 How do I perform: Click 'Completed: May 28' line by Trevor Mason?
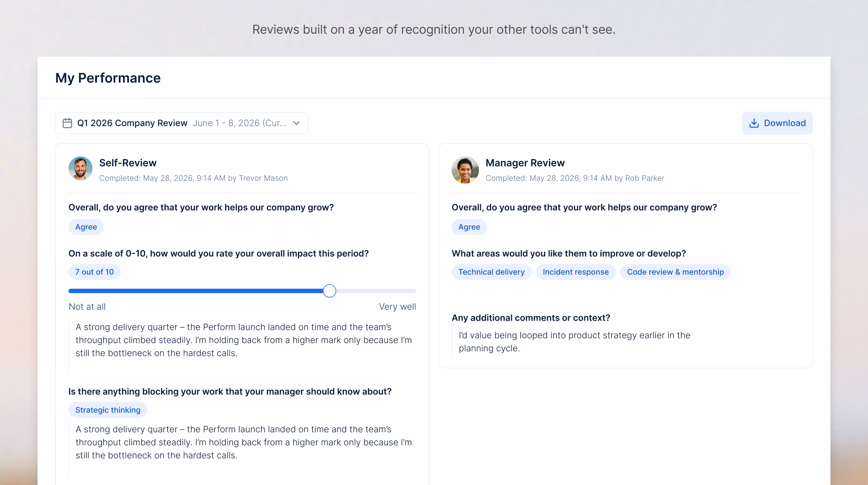point(193,178)
